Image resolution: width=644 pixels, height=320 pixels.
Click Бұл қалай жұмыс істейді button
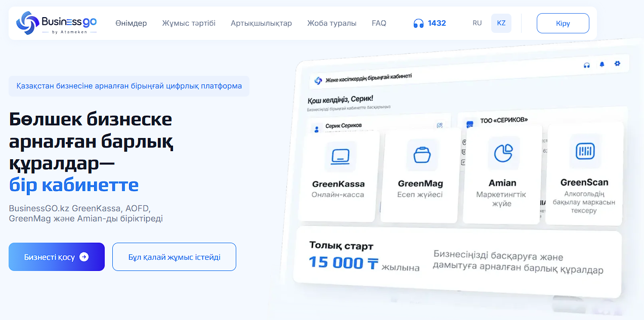[174, 257]
